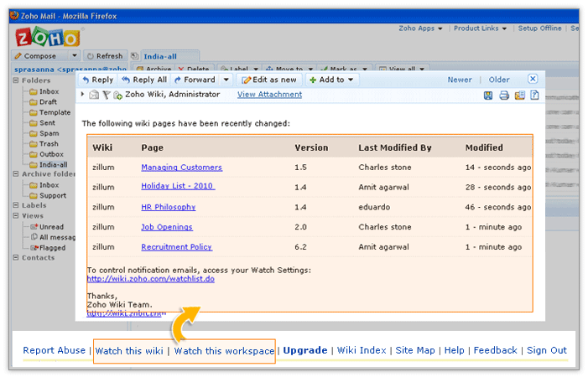Click the save icon in the message header
This screenshot has width=588, height=377.
click(x=488, y=96)
